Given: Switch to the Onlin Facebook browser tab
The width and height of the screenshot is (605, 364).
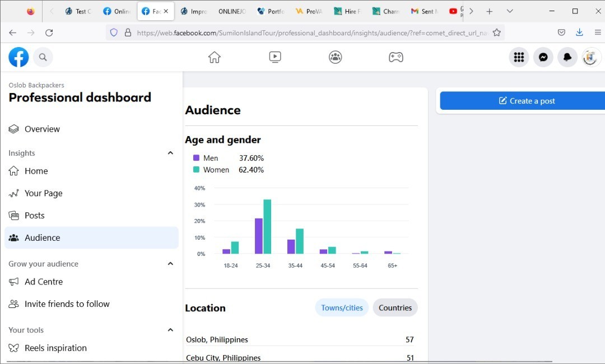Looking at the screenshot, I should tap(117, 11).
